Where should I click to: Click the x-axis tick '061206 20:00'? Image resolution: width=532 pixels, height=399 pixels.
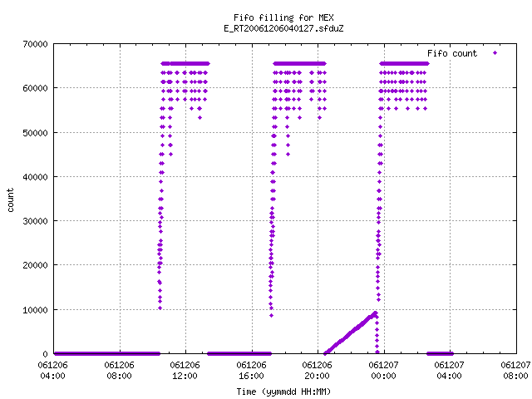tap(318, 371)
